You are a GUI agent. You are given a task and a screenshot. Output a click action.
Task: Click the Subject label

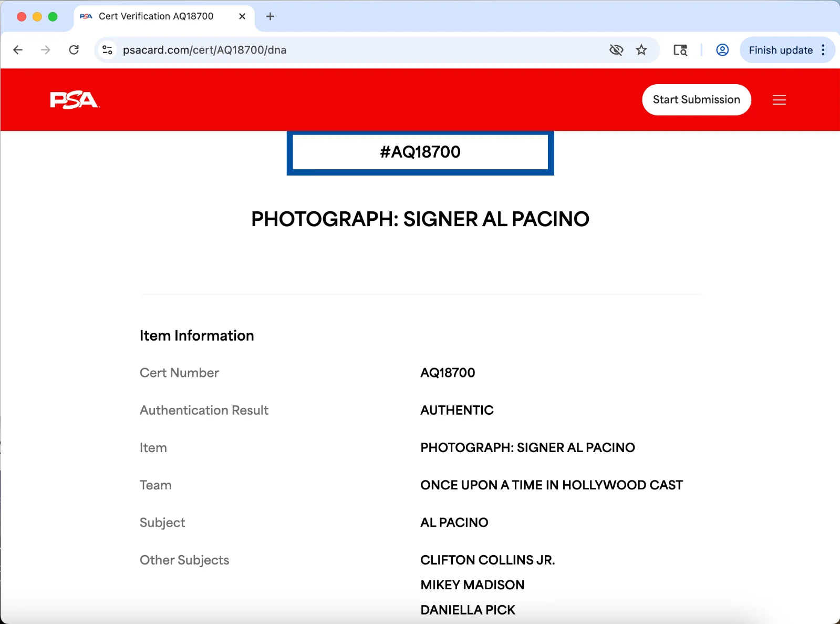pos(162,523)
